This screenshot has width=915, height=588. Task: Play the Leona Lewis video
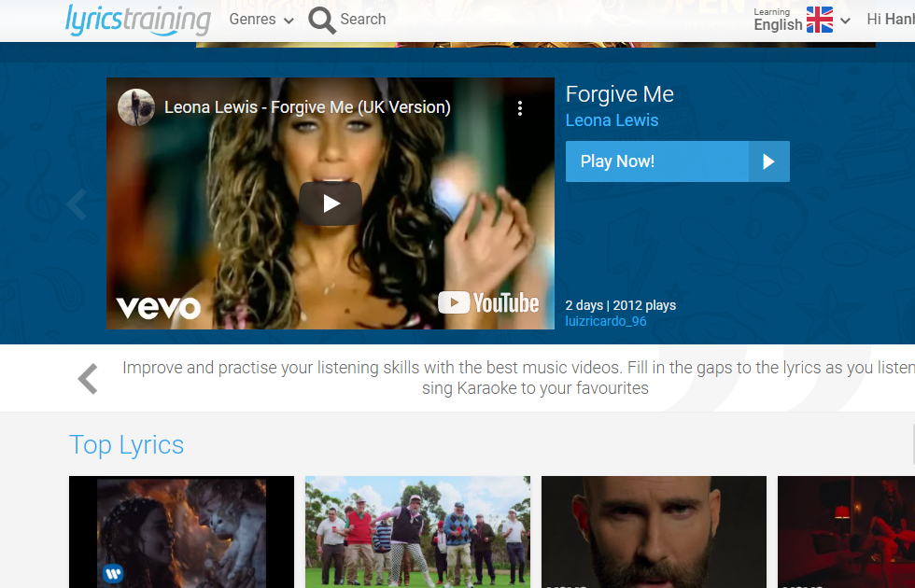(331, 203)
